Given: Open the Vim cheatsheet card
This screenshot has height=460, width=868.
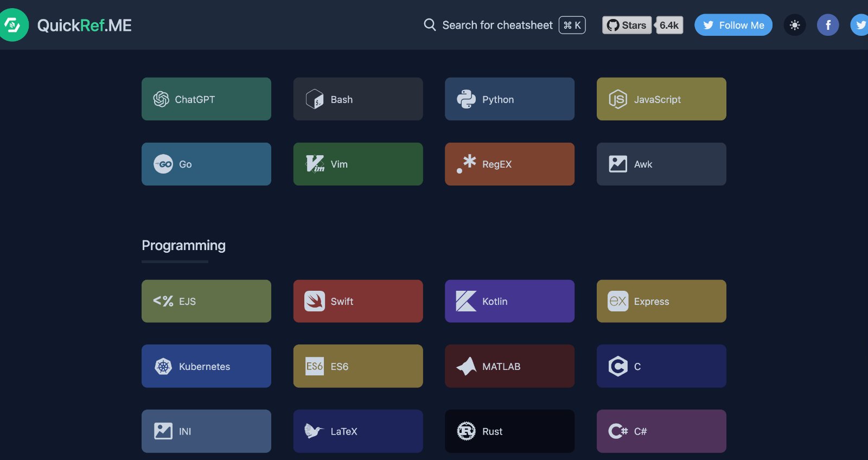Looking at the screenshot, I should pos(358,164).
